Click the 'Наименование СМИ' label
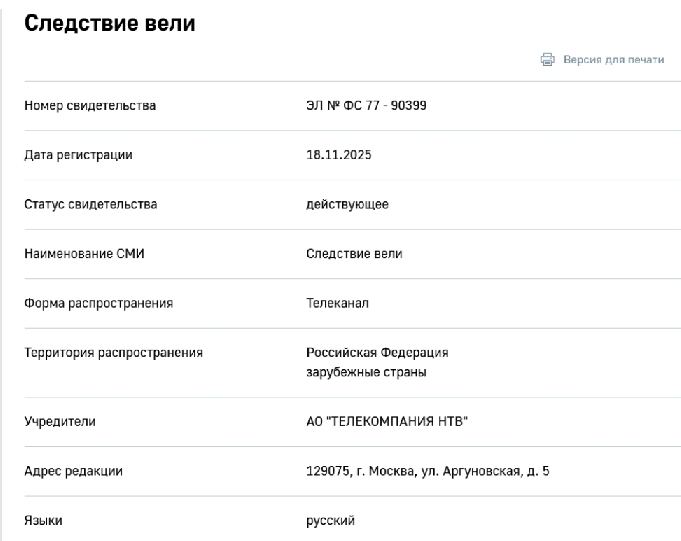The image size is (681, 541). pos(84,254)
